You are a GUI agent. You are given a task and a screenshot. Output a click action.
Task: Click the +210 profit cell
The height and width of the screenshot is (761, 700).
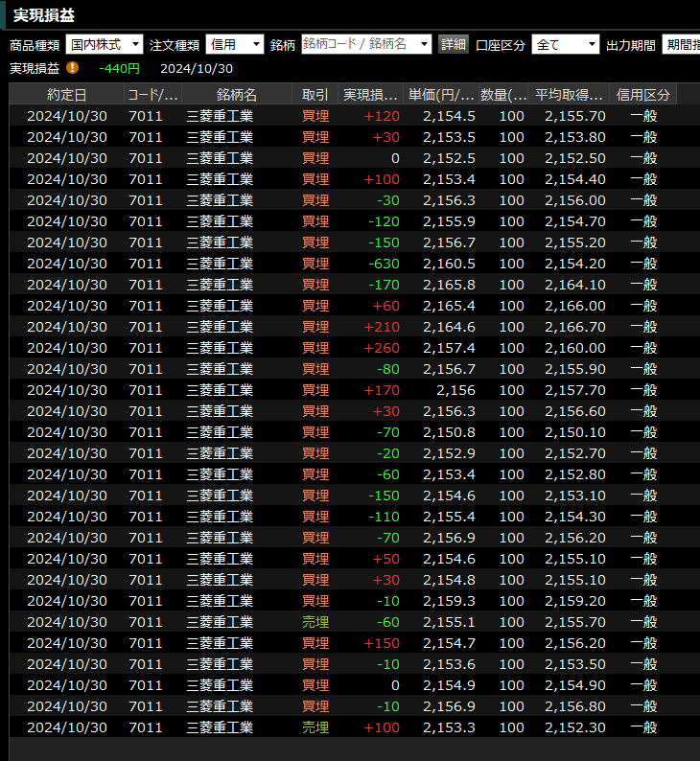tap(382, 327)
